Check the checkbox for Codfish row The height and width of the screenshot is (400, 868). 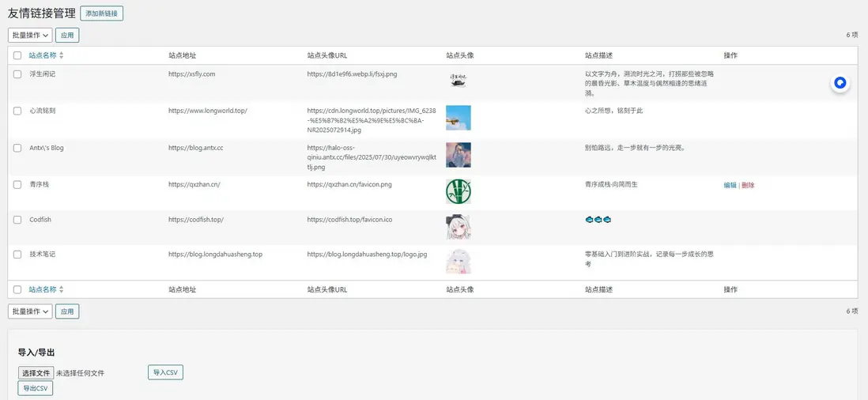(x=17, y=220)
